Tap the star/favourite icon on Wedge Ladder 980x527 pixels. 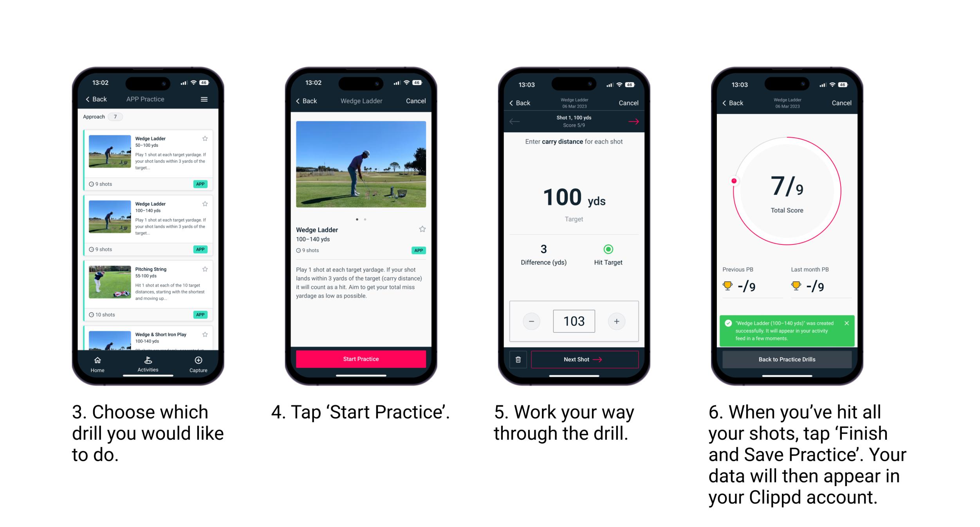tap(206, 138)
